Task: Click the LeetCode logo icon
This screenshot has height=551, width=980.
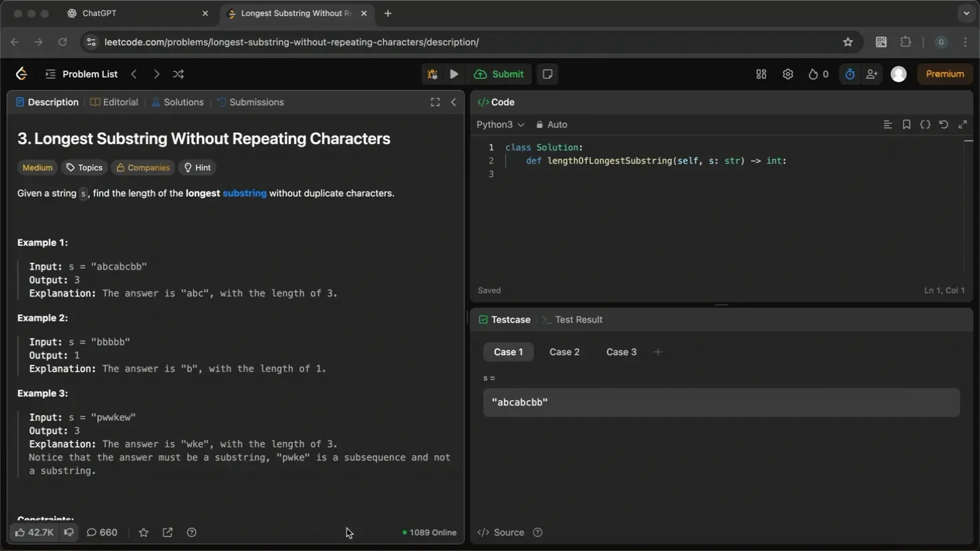Action: pos(21,74)
